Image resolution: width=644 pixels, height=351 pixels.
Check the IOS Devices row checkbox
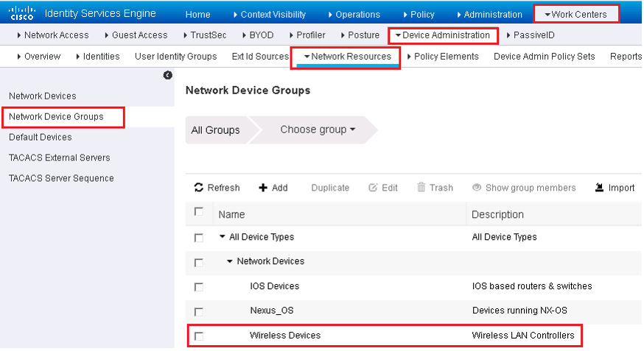199,287
